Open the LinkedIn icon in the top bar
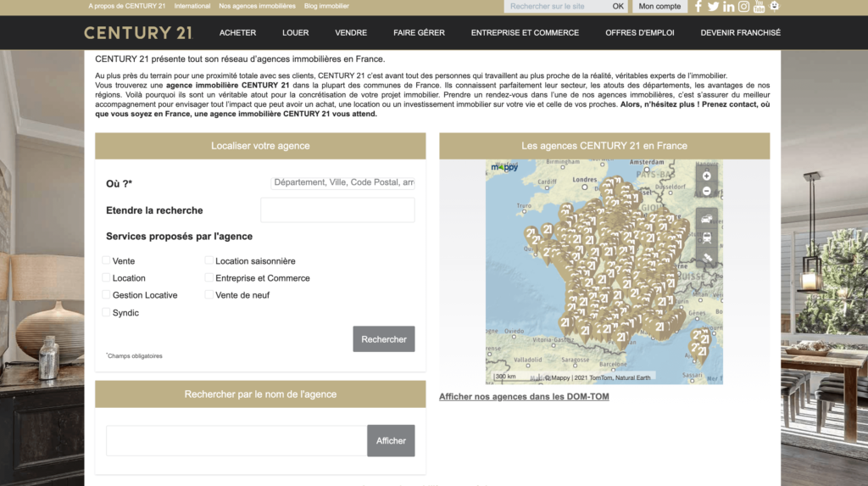This screenshot has height=486, width=868. point(728,7)
